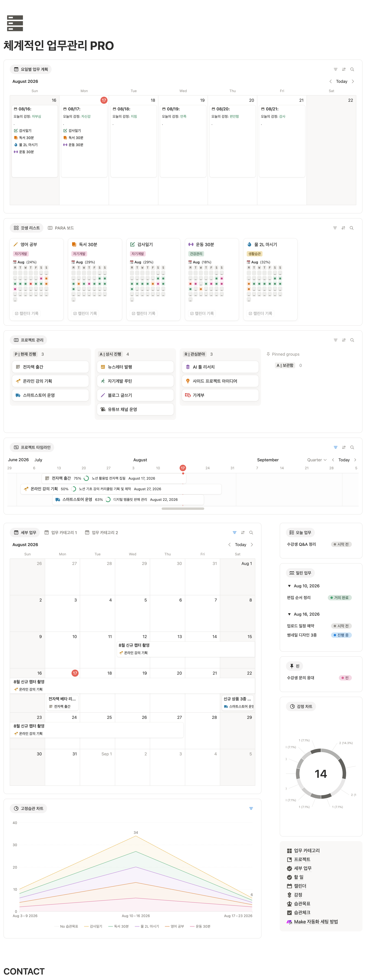Viewport: 366px width, 980px height.
Task: Search the 세부 업무 calendar
Action: coord(251,533)
